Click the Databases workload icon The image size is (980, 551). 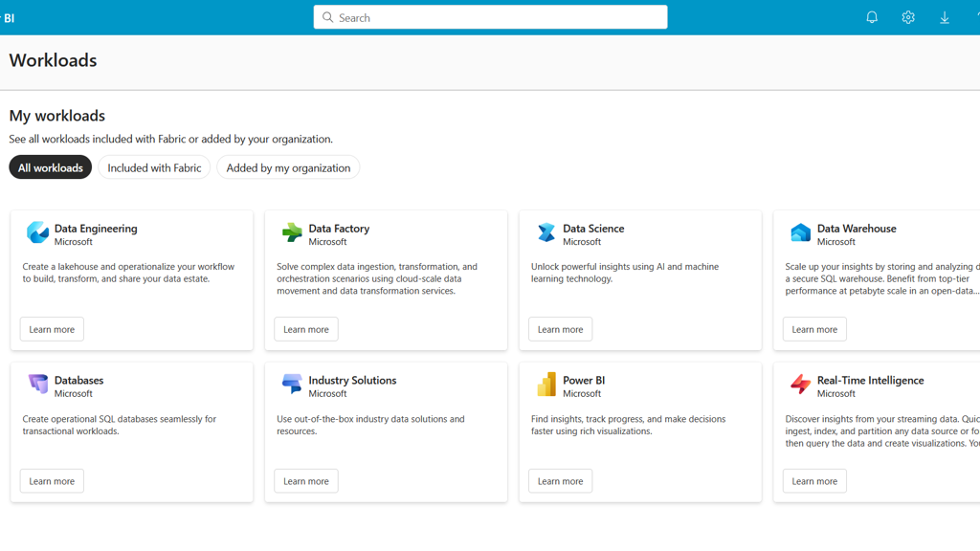point(37,384)
